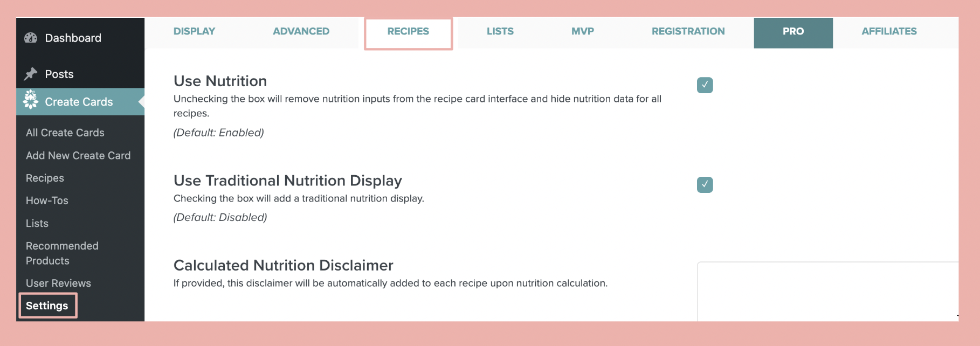Screen dimensions: 980x346
Task: Open the Advanced tab
Action: tap(301, 31)
